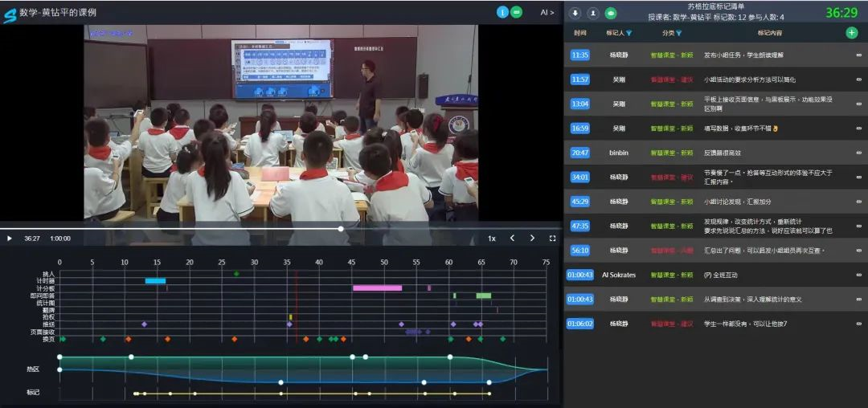This screenshot has width=868, height=408.
Task: Play the classroom video
Action: pos(10,239)
